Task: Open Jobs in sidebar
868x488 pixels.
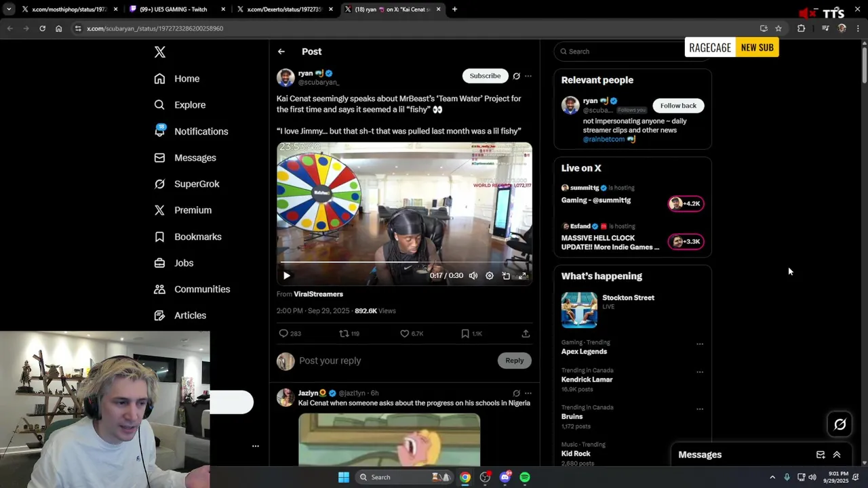Action: click(x=174, y=263)
